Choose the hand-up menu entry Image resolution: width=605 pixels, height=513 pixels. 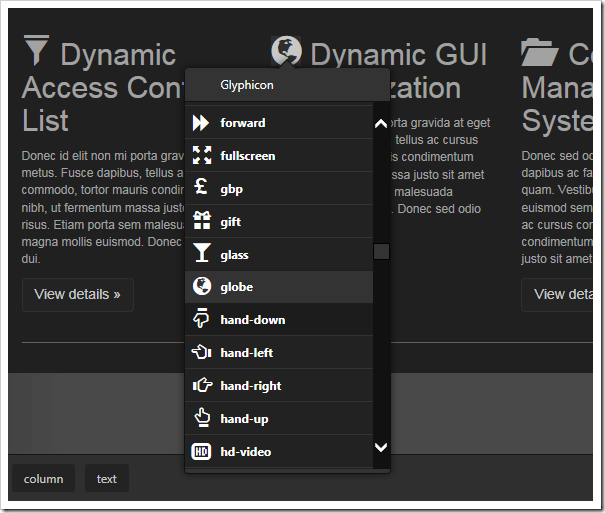tap(244, 419)
